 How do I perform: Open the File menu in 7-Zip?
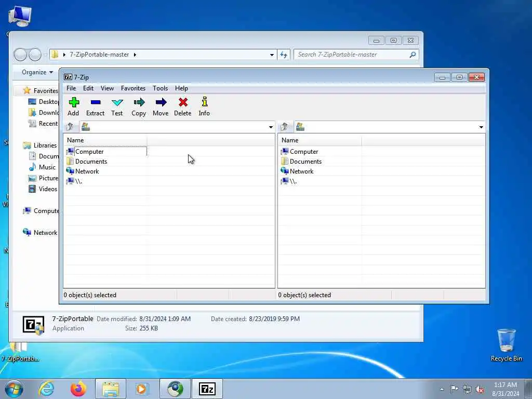point(71,88)
